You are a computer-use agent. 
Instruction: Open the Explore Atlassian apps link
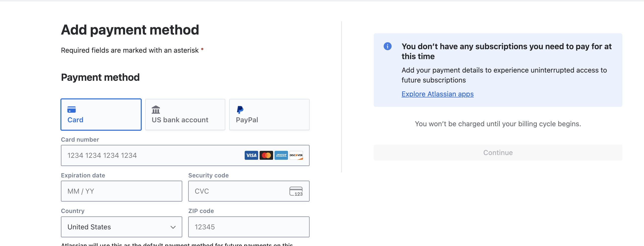click(438, 94)
